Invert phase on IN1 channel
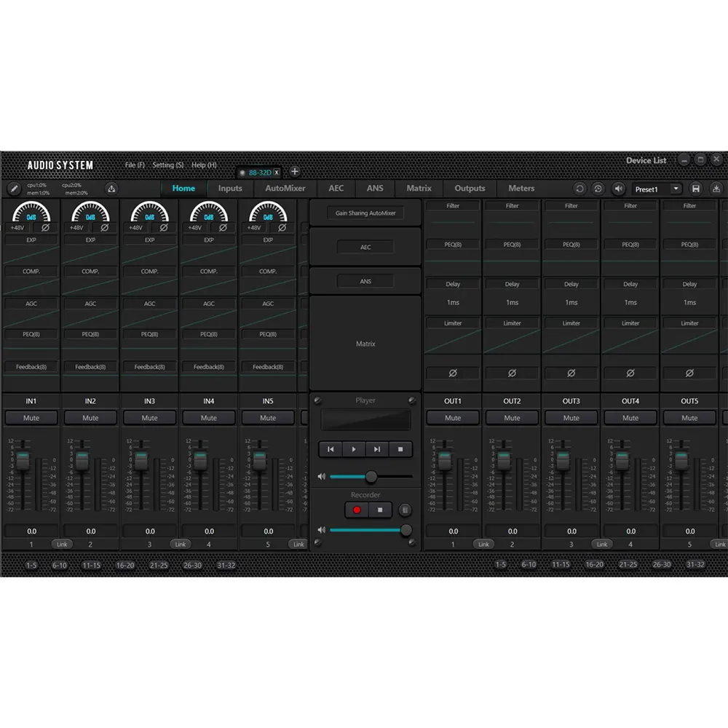Screen dimensions: 728x728 (45, 227)
